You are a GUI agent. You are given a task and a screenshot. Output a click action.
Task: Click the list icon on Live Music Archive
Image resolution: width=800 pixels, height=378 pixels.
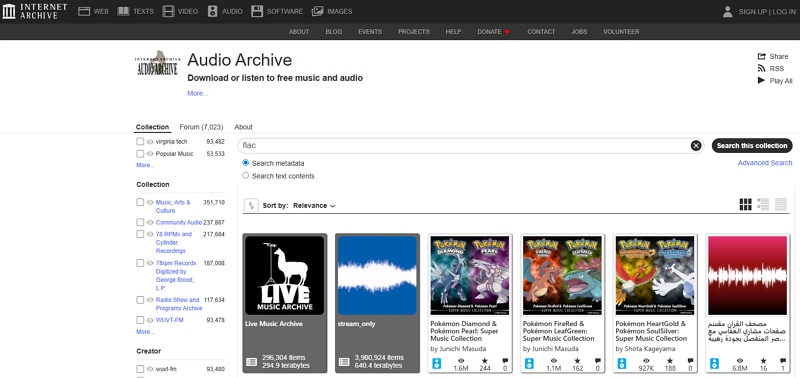tap(252, 362)
